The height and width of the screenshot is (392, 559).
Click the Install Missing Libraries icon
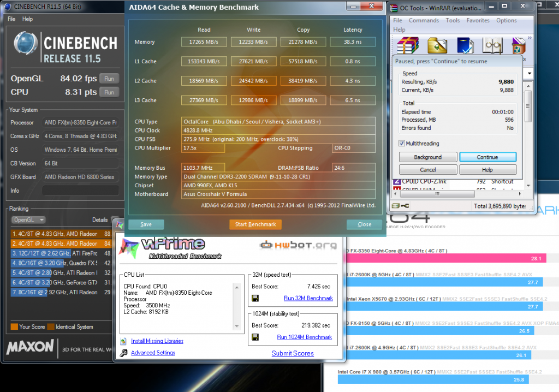123,341
